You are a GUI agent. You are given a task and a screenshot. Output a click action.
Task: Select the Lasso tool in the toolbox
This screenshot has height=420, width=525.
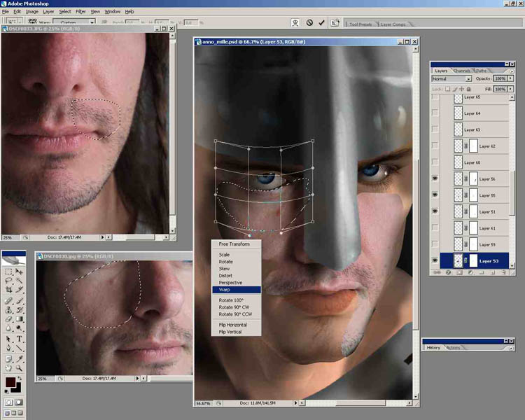coord(8,280)
